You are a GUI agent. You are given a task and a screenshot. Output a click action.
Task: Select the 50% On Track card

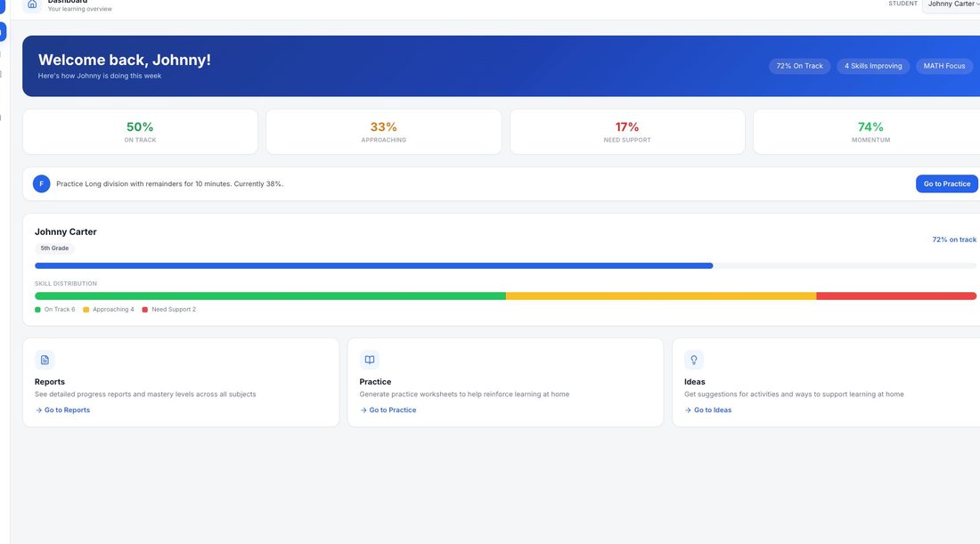(x=140, y=132)
